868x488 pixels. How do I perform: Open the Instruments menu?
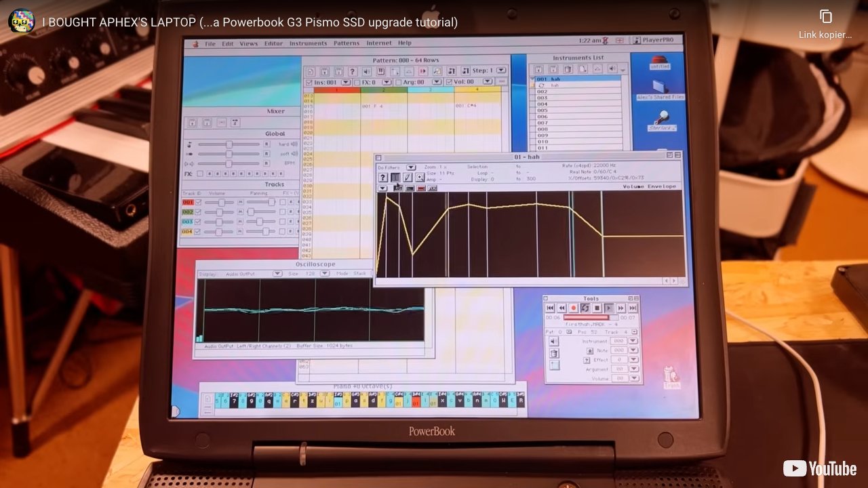pyautogui.click(x=309, y=43)
